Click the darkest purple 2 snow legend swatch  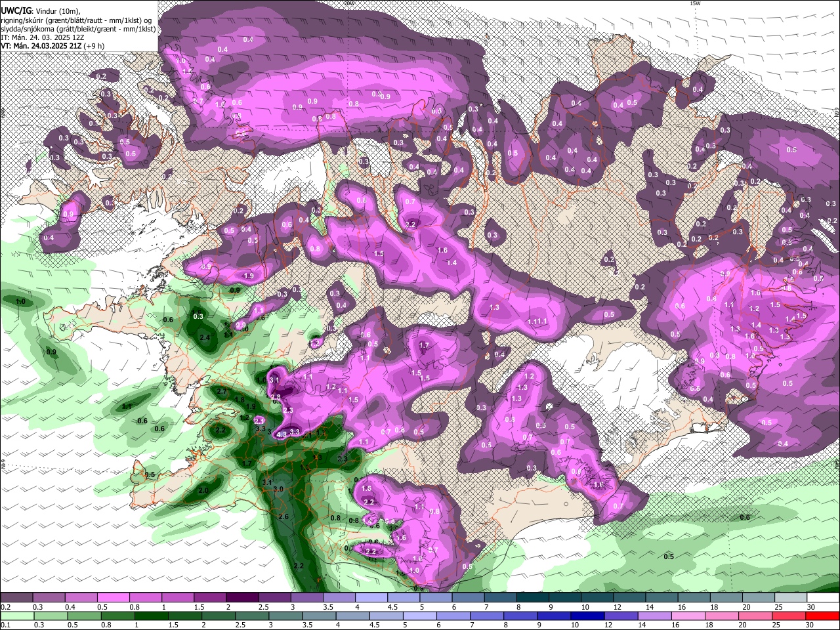pyautogui.click(x=242, y=598)
